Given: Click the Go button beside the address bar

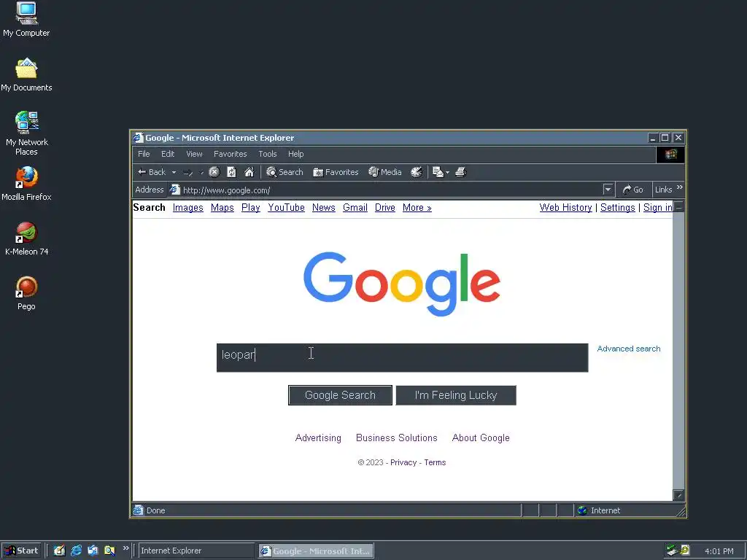Looking at the screenshot, I should point(633,190).
